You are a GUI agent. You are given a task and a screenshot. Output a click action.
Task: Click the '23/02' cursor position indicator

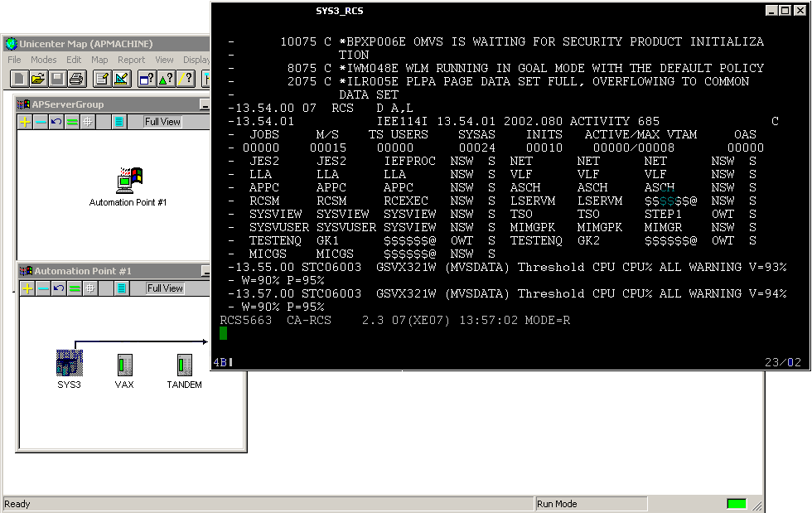783,362
